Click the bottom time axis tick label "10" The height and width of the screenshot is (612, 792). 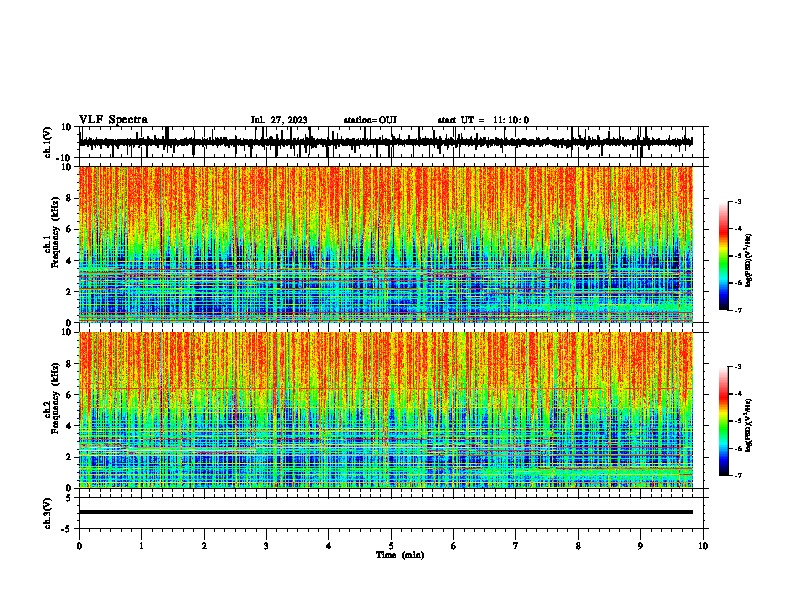click(x=703, y=546)
